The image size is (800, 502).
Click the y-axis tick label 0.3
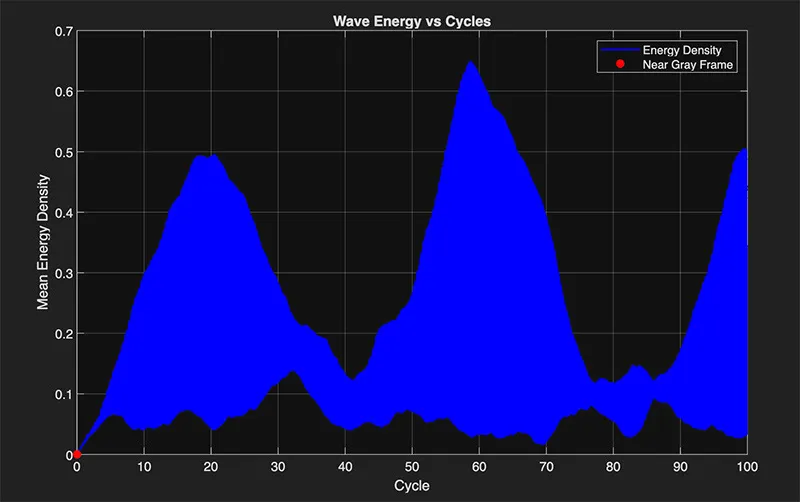coord(63,273)
